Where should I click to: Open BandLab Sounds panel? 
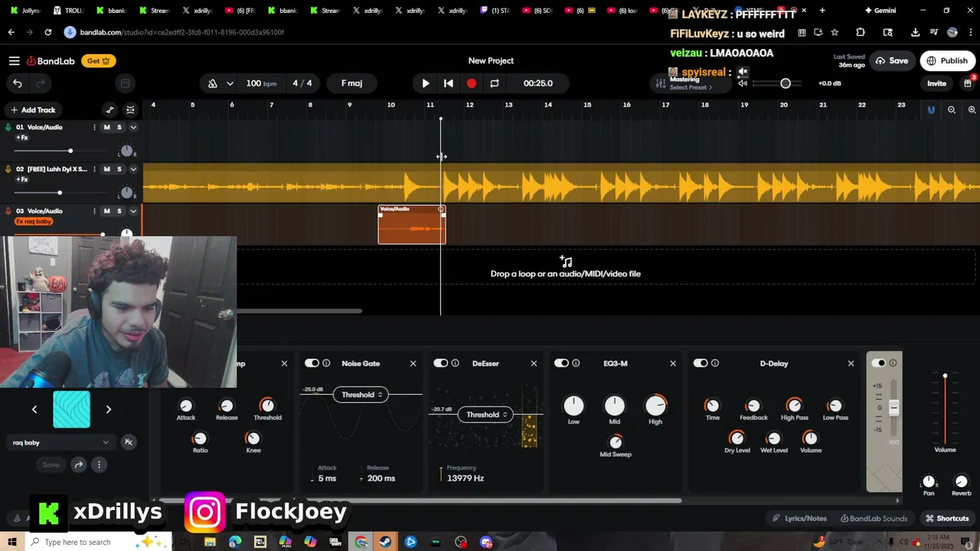(x=874, y=518)
